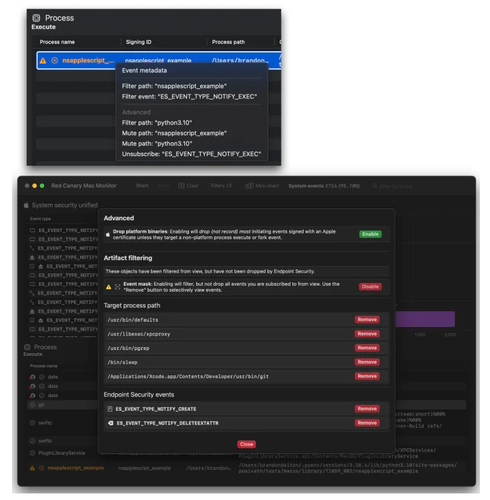Select the /usr/bin/defaults path text
This screenshot has height=500, width=490.
133,320
